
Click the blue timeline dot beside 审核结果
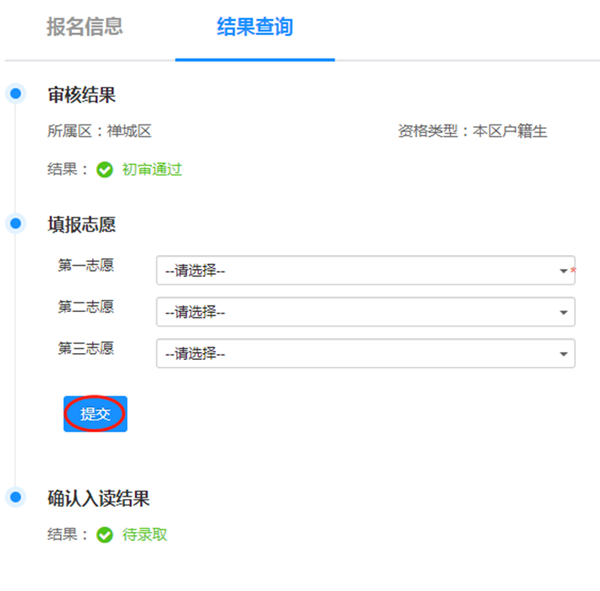[x=15, y=94]
